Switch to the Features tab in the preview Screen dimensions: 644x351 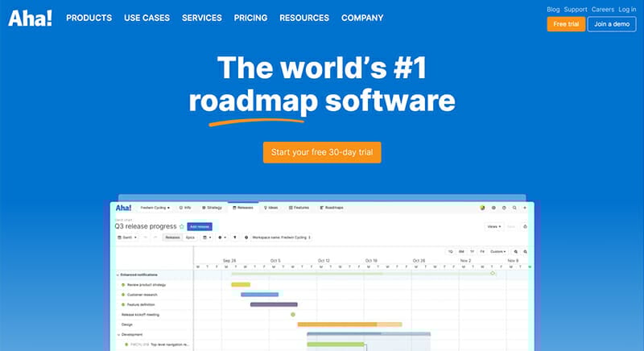coord(299,208)
